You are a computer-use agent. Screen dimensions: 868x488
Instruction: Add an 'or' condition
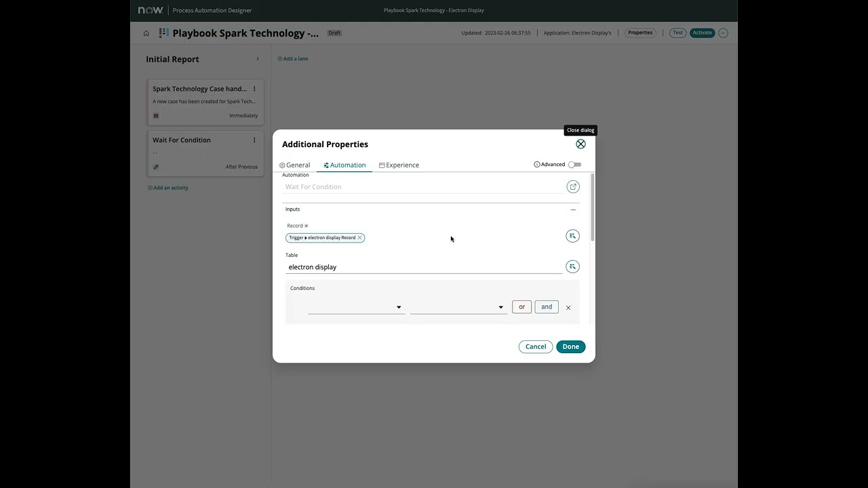pyautogui.click(x=521, y=307)
